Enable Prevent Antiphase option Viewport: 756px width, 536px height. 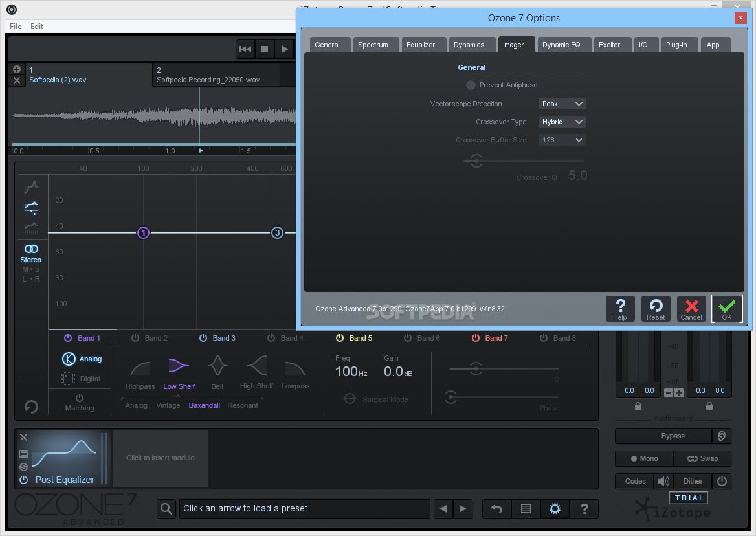[x=471, y=85]
